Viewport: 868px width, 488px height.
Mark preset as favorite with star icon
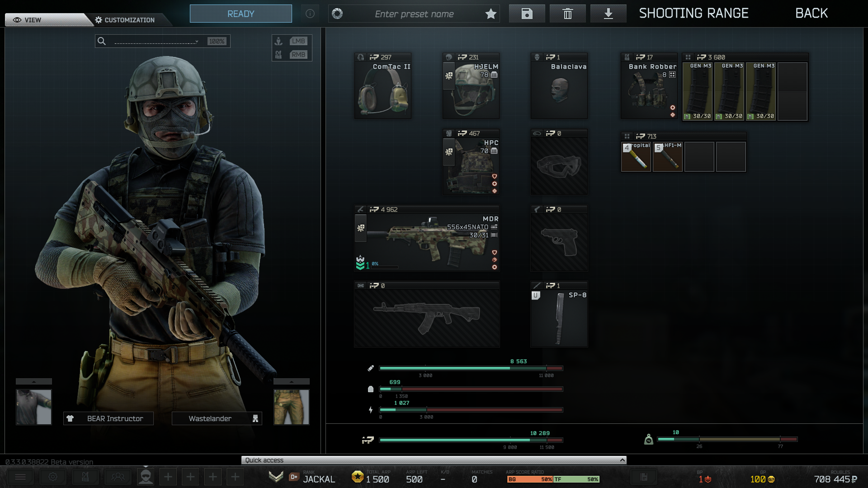[x=491, y=14]
